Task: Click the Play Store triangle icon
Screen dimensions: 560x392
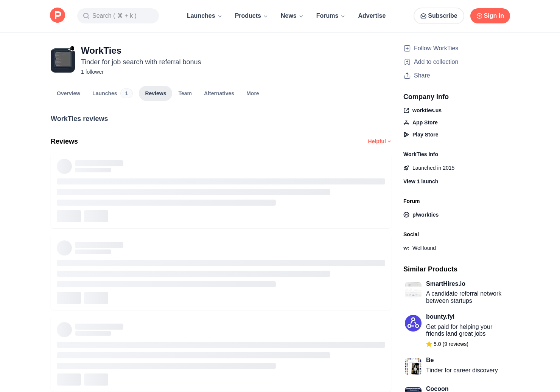Action: [x=406, y=135]
